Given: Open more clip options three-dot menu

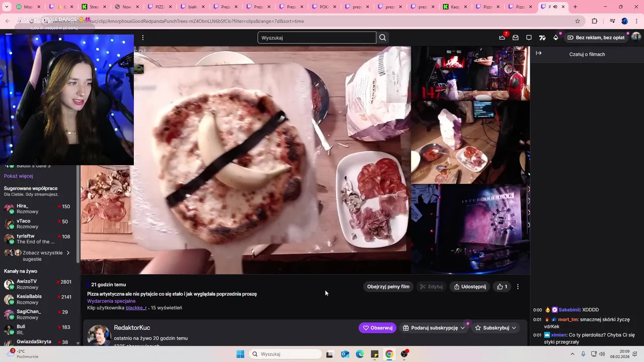Looking at the screenshot, I should [x=518, y=287].
